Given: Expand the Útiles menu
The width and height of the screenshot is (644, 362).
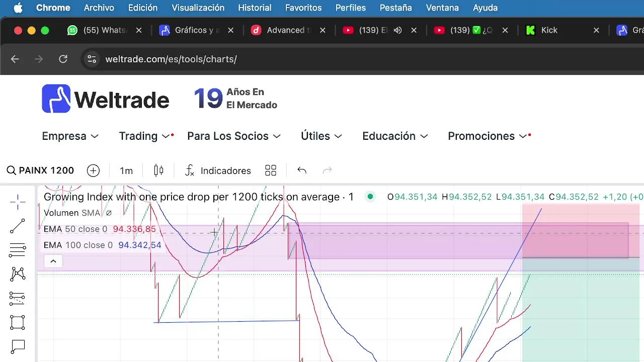Looking at the screenshot, I should 321,136.
